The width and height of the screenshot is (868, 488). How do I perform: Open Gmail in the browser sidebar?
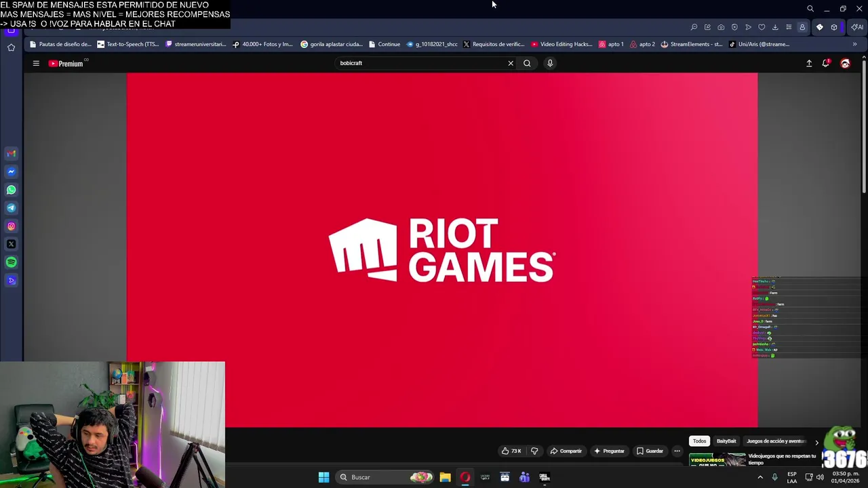tap(11, 153)
